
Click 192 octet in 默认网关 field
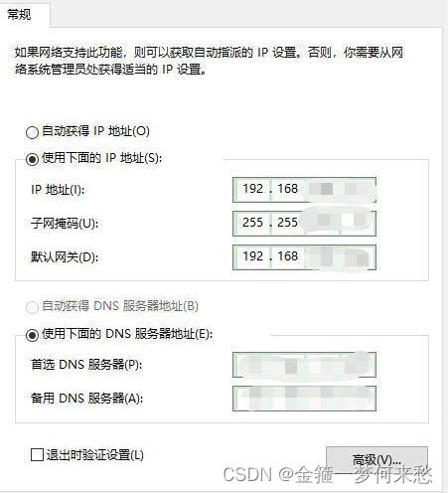252,256
